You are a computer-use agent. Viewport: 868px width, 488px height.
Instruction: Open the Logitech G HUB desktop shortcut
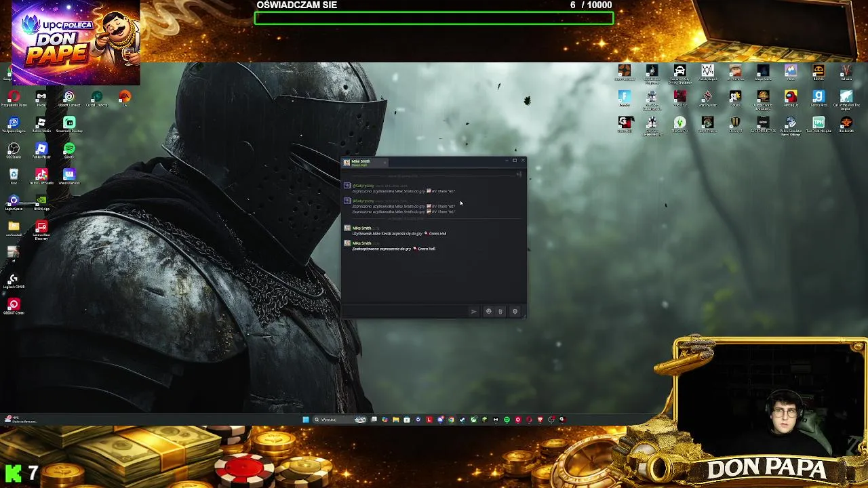[14, 279]
